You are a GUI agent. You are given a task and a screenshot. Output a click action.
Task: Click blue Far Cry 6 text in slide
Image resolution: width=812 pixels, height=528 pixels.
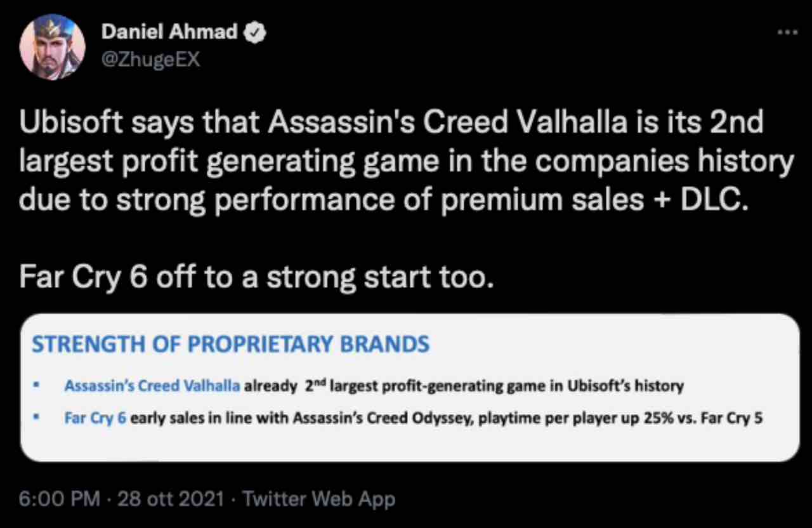[x=95, y=419]
